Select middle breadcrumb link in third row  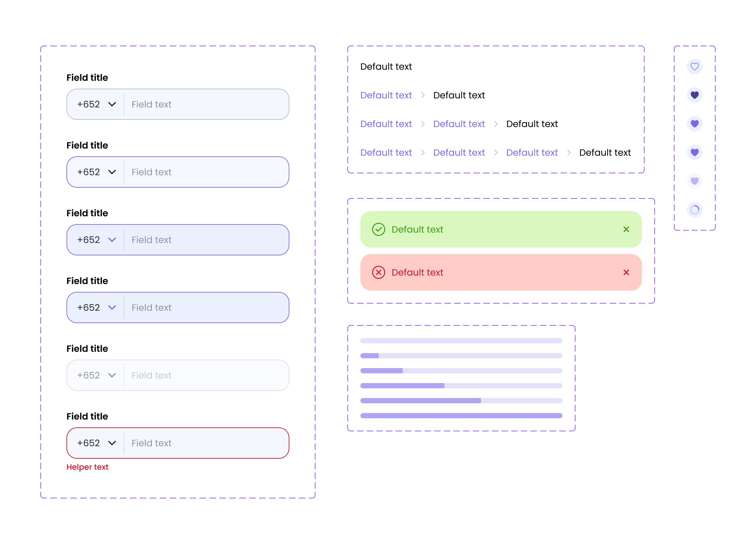tap(459, 124)
